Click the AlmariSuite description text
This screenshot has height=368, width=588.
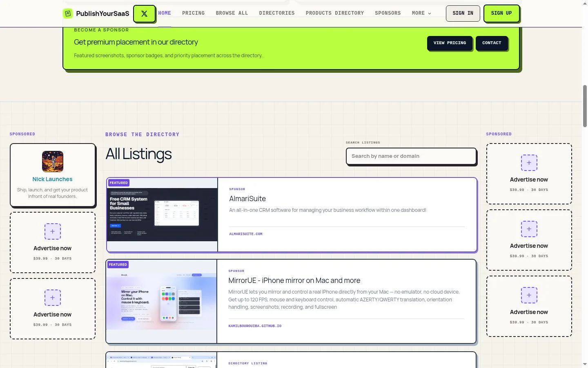[327, 210]
